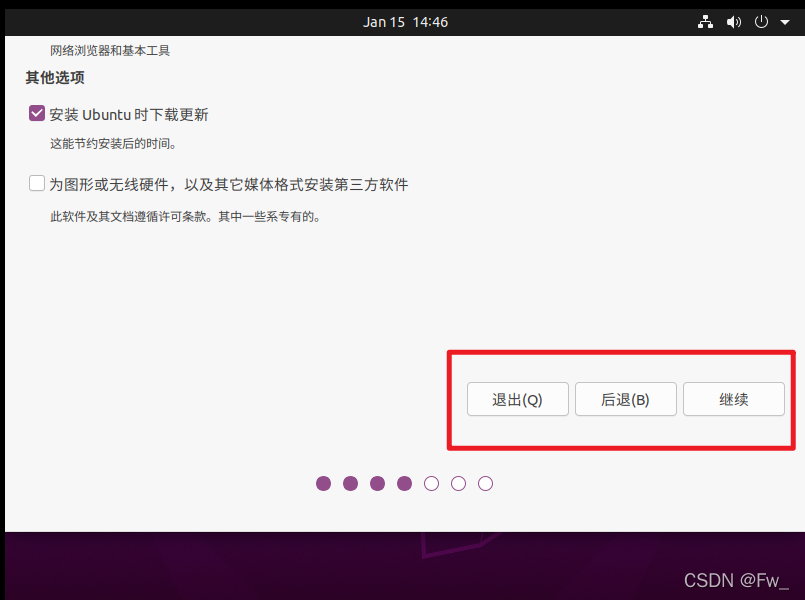This screenshot has width=805, height=600.
Task: Click the text 此软件及其文档遵循许可条款
Action: click(x=131, y=217)
